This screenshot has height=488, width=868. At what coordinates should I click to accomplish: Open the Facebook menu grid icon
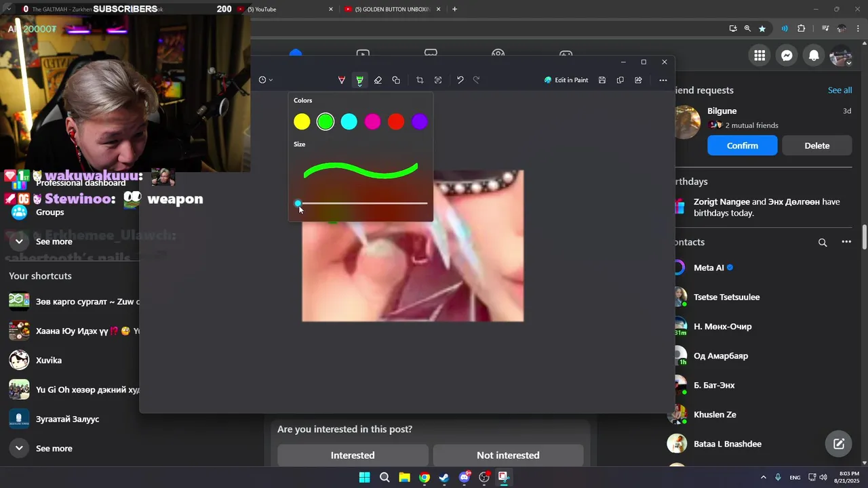(x=759, y=56)
